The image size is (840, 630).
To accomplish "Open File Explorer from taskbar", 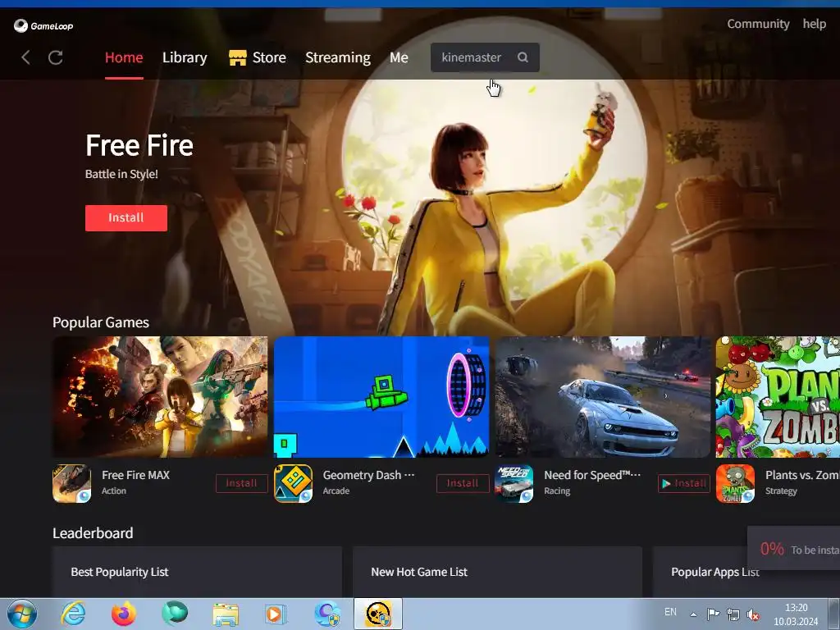I will (226, 614).
